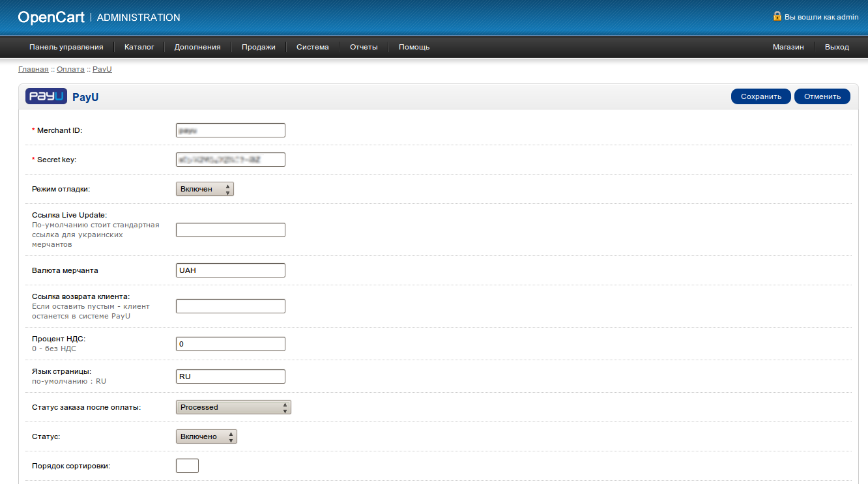Click the Сохранить button
Screen dimensions: 868x484
click(761, 96)
